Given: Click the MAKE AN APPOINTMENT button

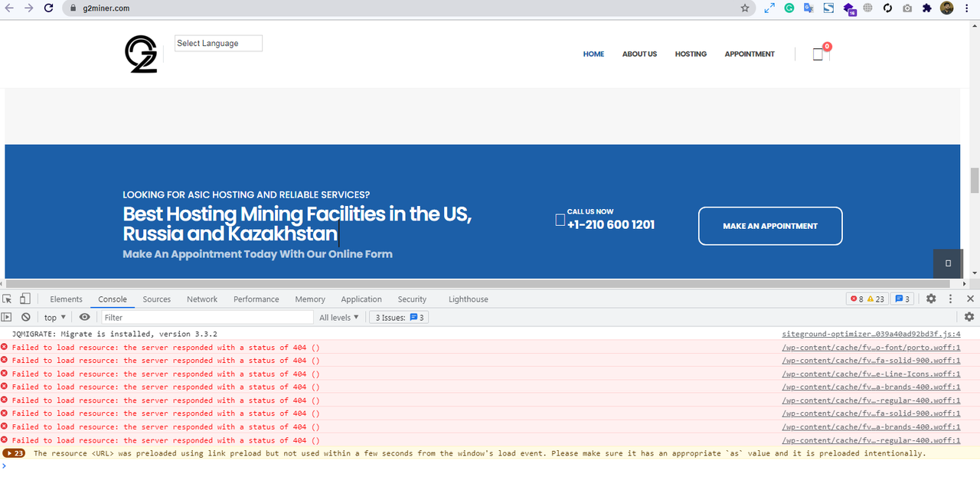Looking at the screenshot, I should [x=770, y=226].
